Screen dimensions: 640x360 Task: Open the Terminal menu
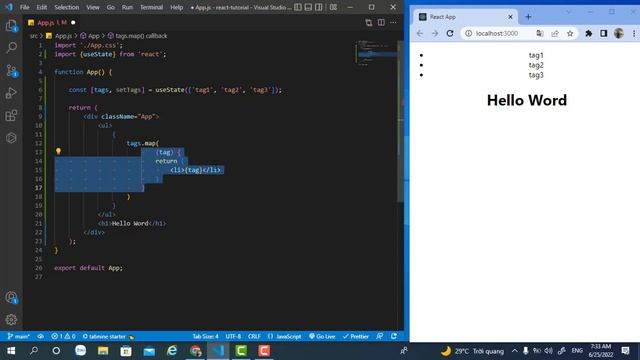pyautogui.click(x=151, y=7)
